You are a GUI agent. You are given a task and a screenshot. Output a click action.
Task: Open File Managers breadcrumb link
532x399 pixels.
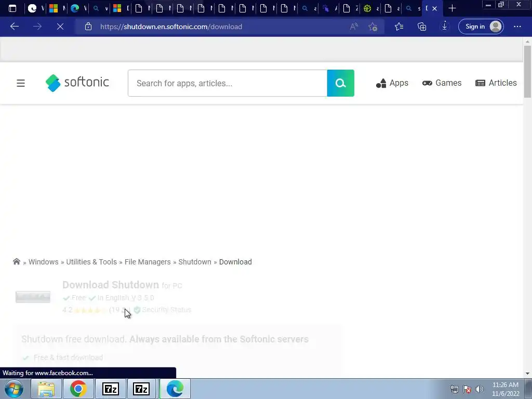[148, 262]
